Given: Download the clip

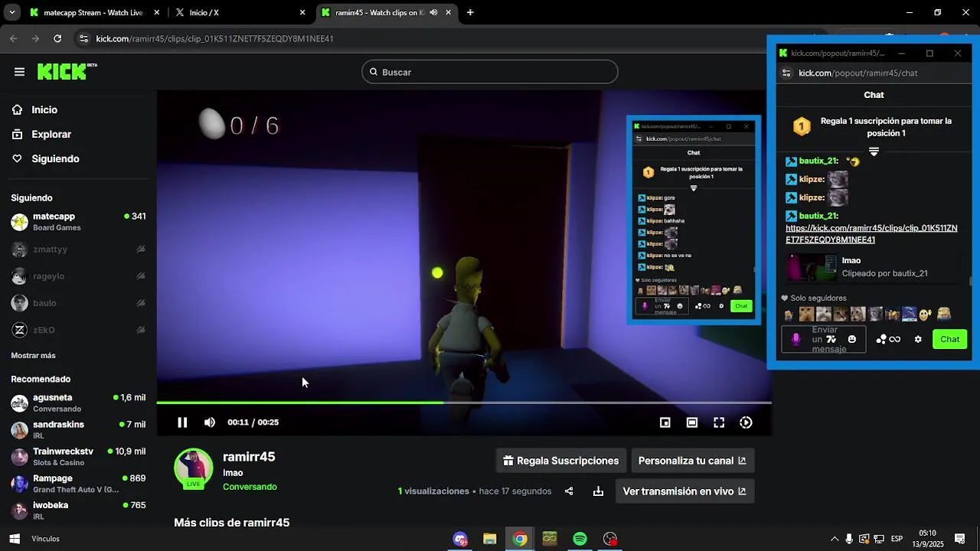Looking at the screenshot, I should 598,491.
